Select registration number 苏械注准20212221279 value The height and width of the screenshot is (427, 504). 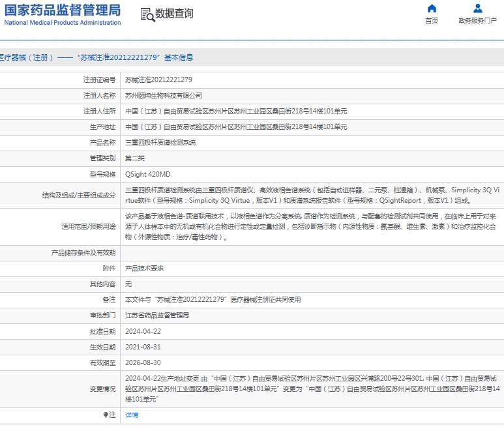click(158, 80)
